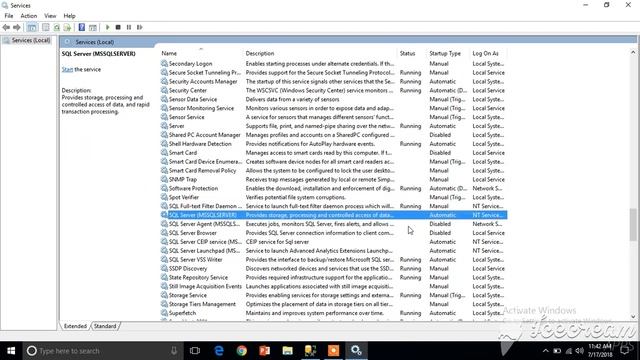This screenshot has height=360, width=640.
Task: Toggle Show/Hide Console Tree button
Action: click(x=32, y=27)
